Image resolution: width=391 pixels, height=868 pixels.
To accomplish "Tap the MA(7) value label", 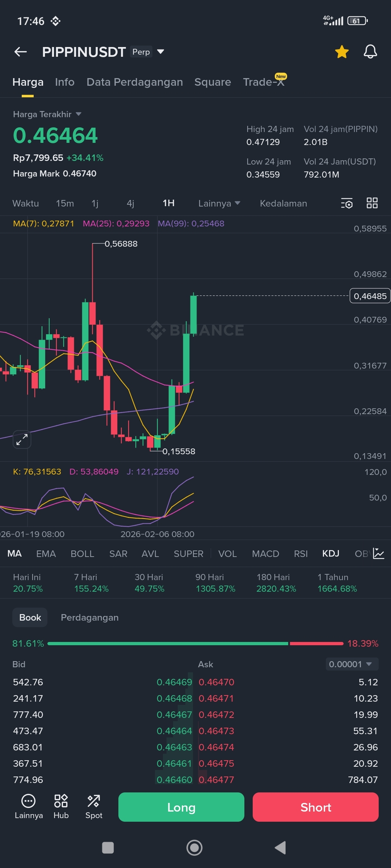I will 43,224.
